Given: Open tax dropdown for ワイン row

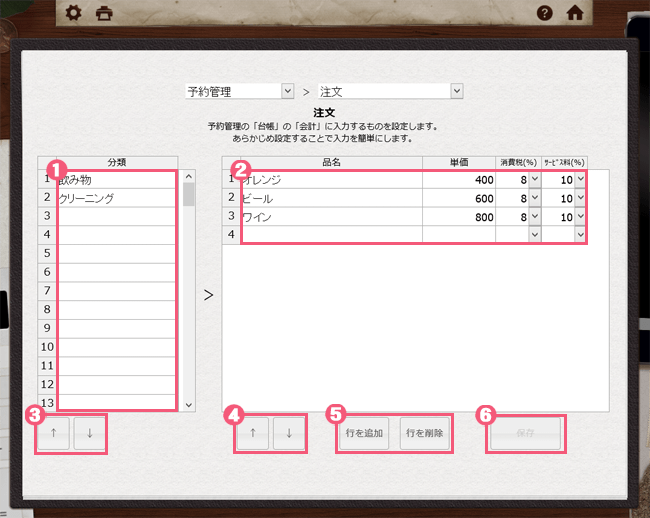Looking at the screenshot, I should click(535, 216).
